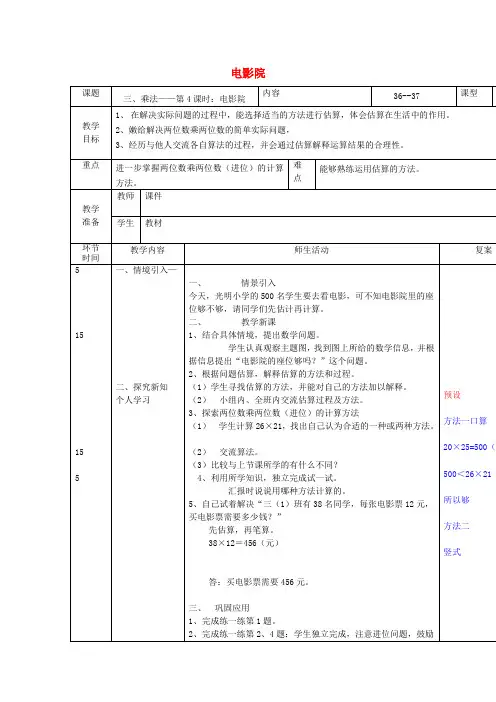Viewport: 496px width, 702px height.
Task: Click line 2、根据问题估算
Action: (272, 374)
